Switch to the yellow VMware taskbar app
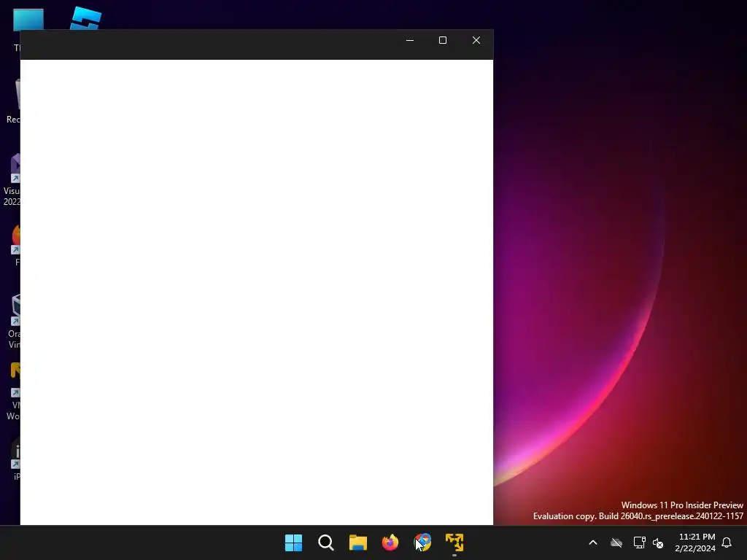 [454, 542]
